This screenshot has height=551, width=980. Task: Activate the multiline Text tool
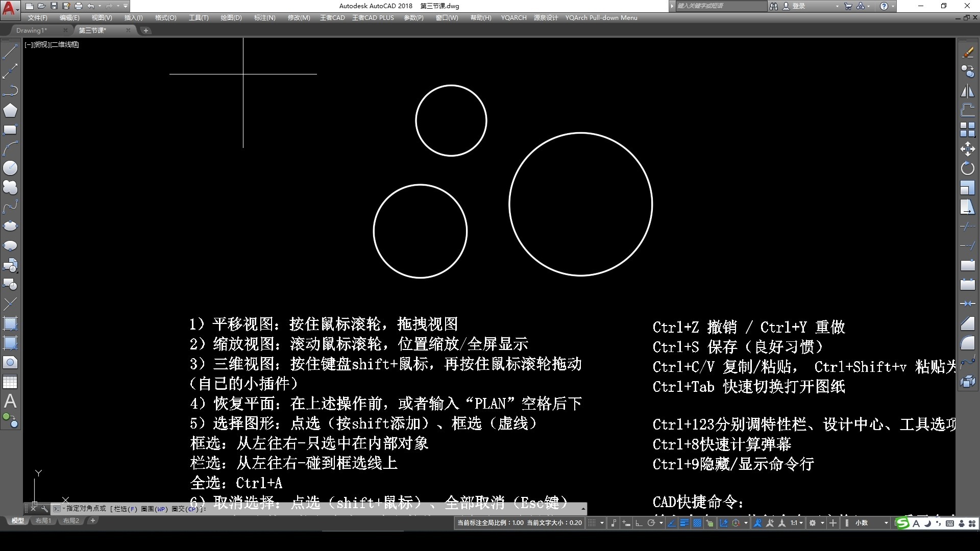point(10,401)
